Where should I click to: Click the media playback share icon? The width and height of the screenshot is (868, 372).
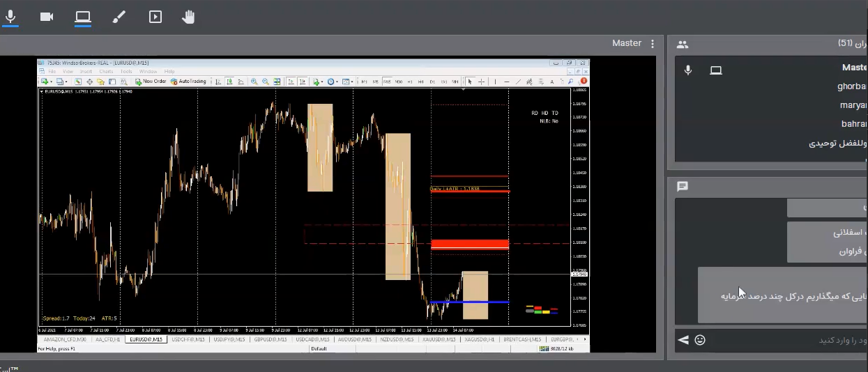click(x=155, y=17)
